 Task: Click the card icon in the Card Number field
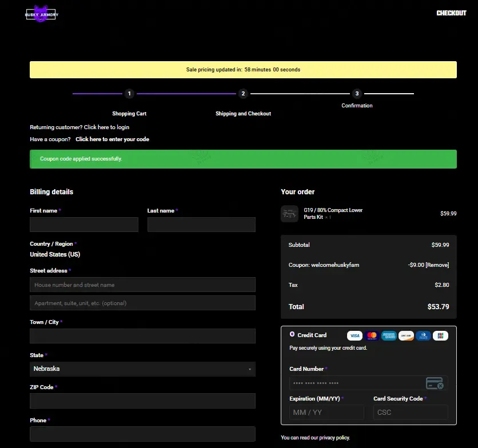[x=435, y=383]
